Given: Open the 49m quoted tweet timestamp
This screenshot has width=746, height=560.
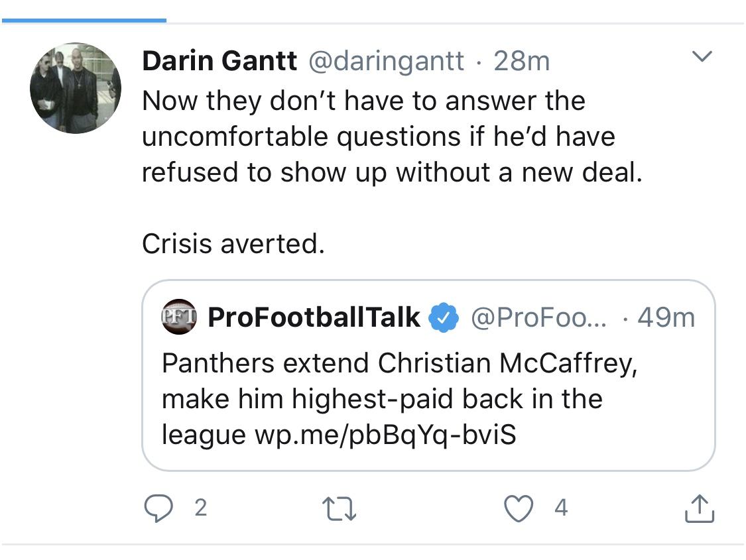Looking at the screenshot, I should coord(666,317).
